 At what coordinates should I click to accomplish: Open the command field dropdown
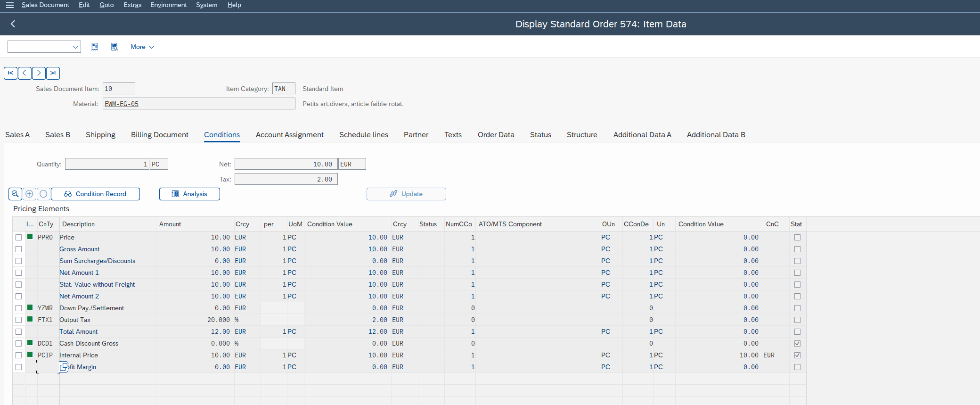click(x=75, y=47)
